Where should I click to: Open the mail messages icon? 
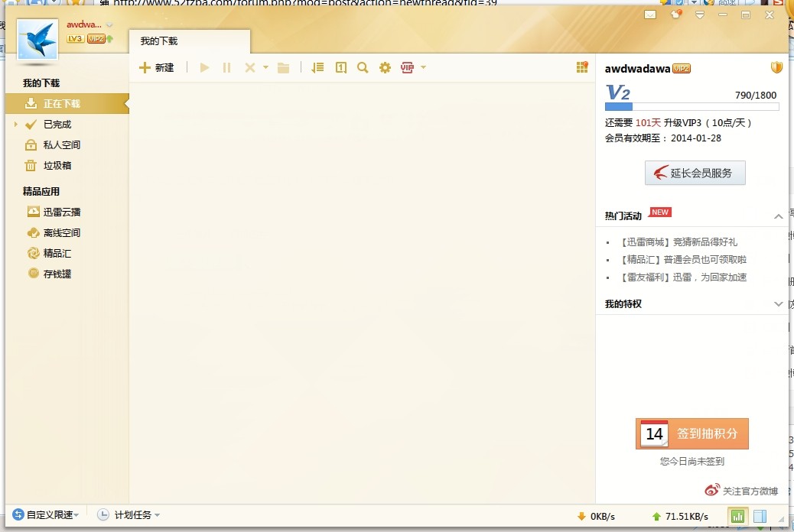[x=650, y=15]
